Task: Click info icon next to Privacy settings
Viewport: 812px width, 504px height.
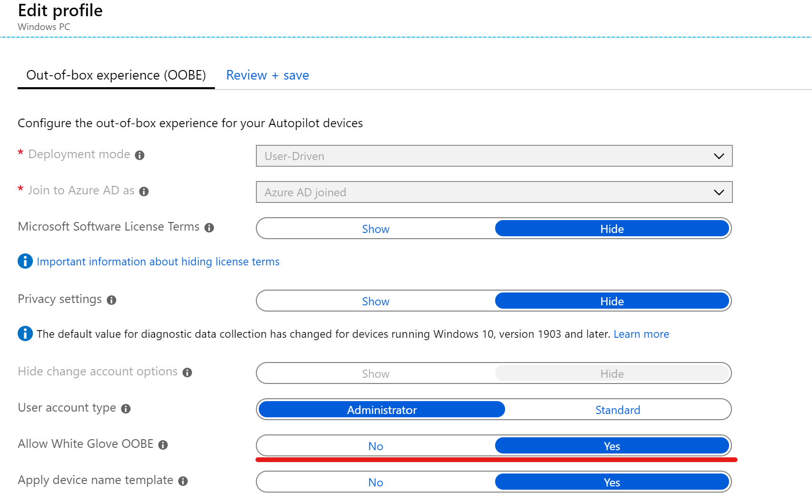Action: [x=112, y=300]
